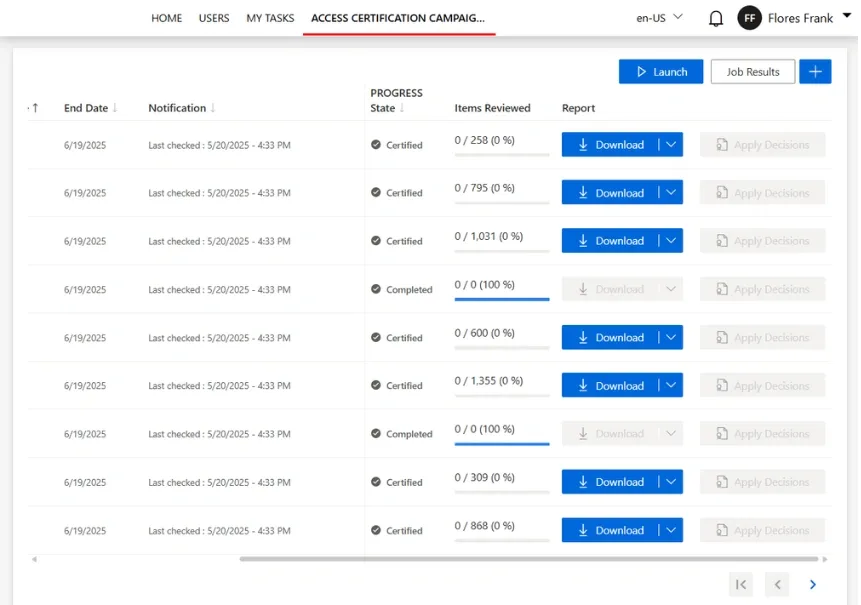Select the Access Certification Campaigns tab
The height and width of the screenshot is (605, 861).
click(x=399, y=18)
